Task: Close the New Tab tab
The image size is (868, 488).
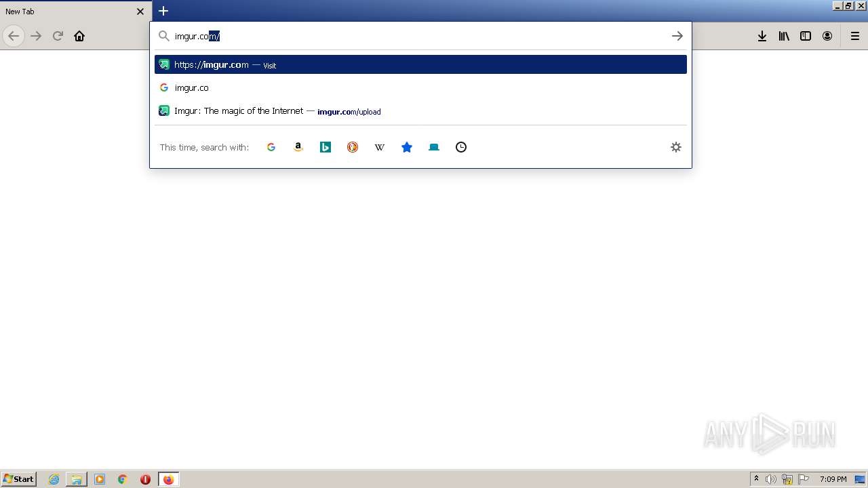Action: point(140,12)
